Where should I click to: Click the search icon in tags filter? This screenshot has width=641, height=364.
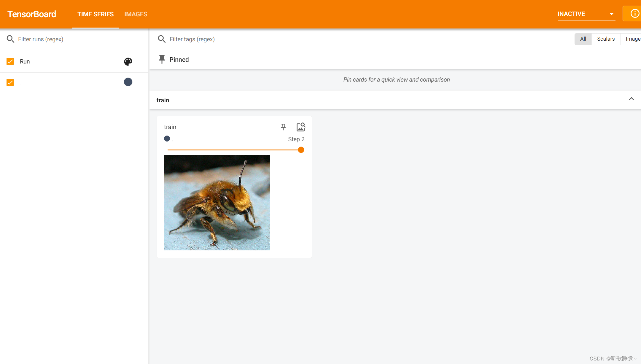click(x=162, y=39)
